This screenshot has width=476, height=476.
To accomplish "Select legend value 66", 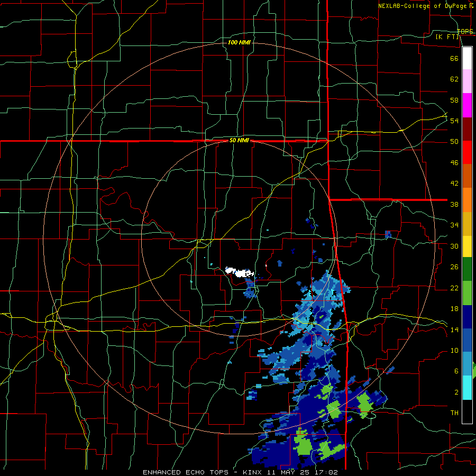I will [454, 59].
